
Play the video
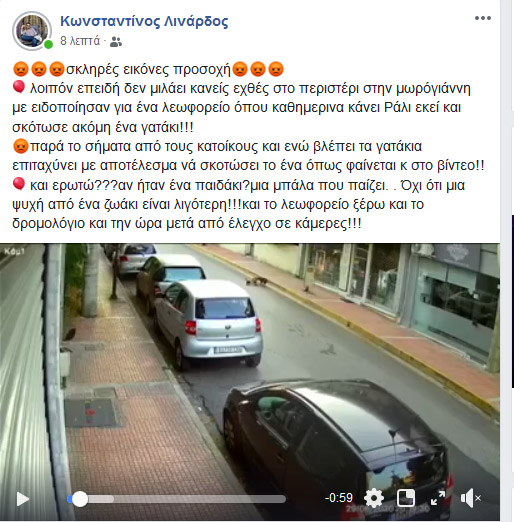tap(23, 499)
